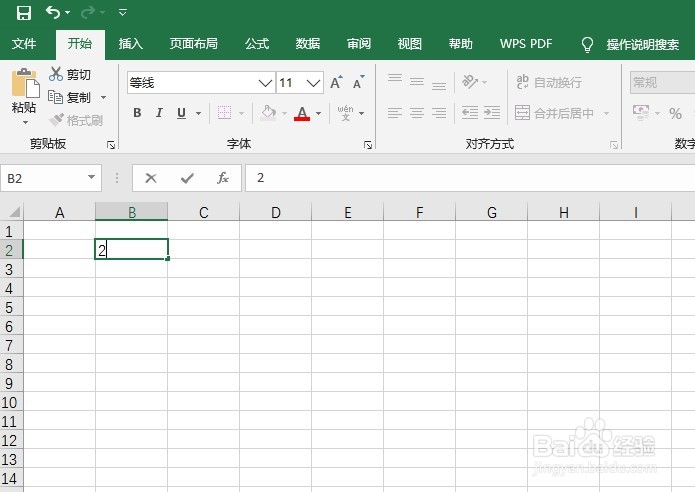Confirm entry with the checkmark
695x492 pixels.
click(187, 178)
